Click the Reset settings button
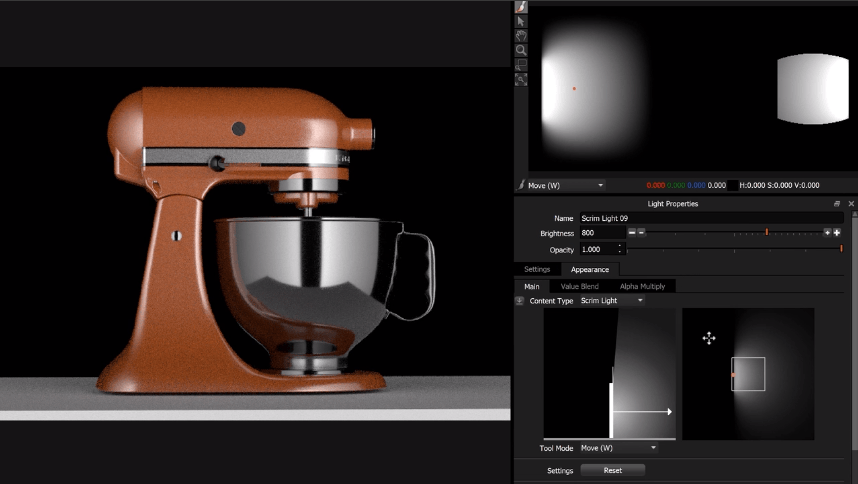858x484 pixels. coord(612,470)
